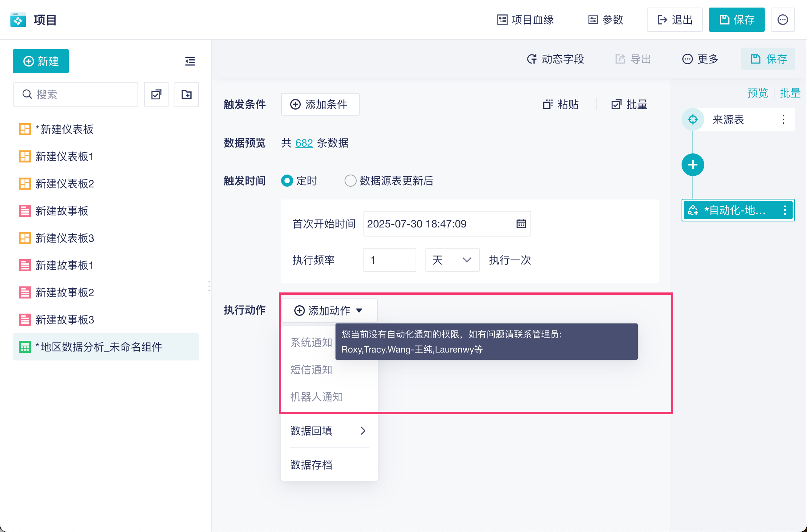807x532 pixels.
Task: Click the 682 data count link
Action: (304, 143)
